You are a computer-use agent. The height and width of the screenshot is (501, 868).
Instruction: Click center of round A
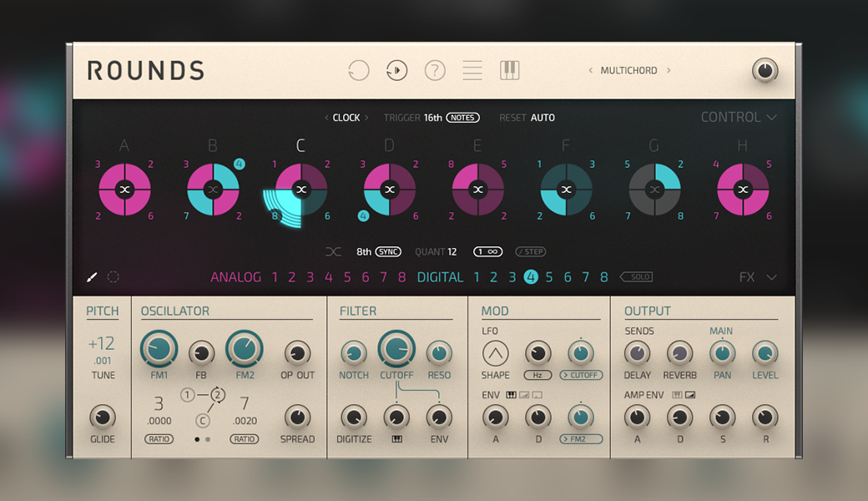click(124, 190)
